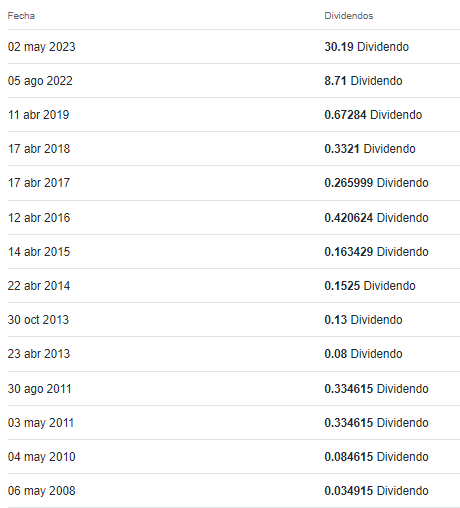This screenshot has height=508, width=460.
Task: Click the 03 may 2011 row
Action: point(234,423)
